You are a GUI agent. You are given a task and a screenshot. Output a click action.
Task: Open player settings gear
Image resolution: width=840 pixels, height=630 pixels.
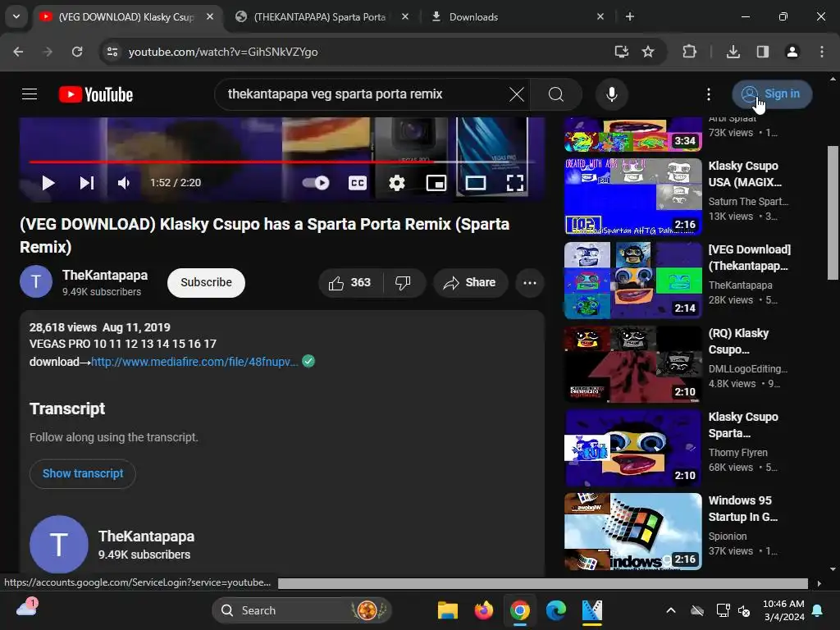pos(396,183)
